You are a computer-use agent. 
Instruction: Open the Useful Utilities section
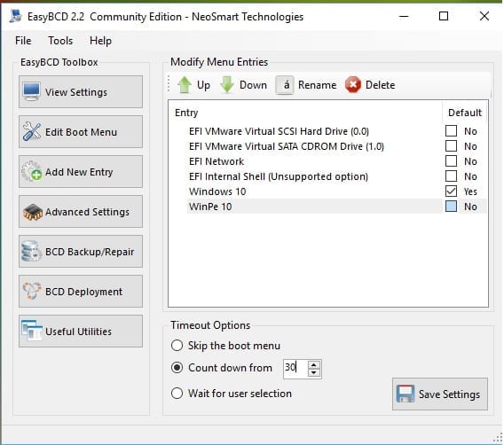81,331
